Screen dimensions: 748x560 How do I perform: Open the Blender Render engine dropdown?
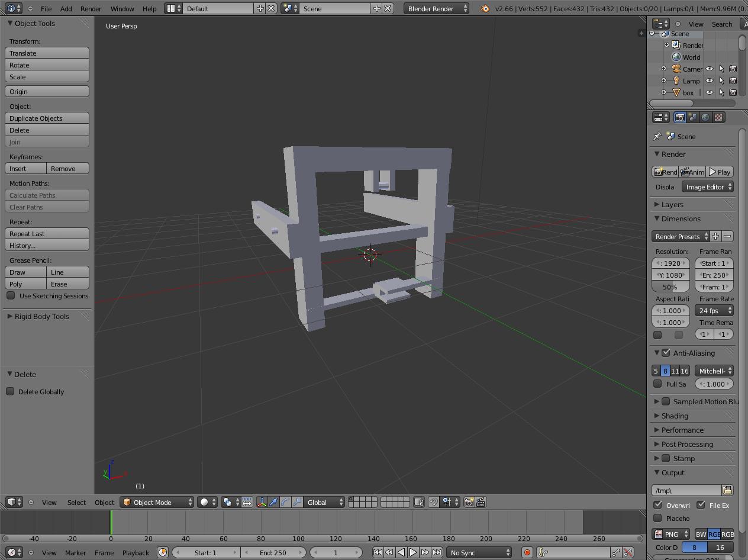(x=437, y=8)
